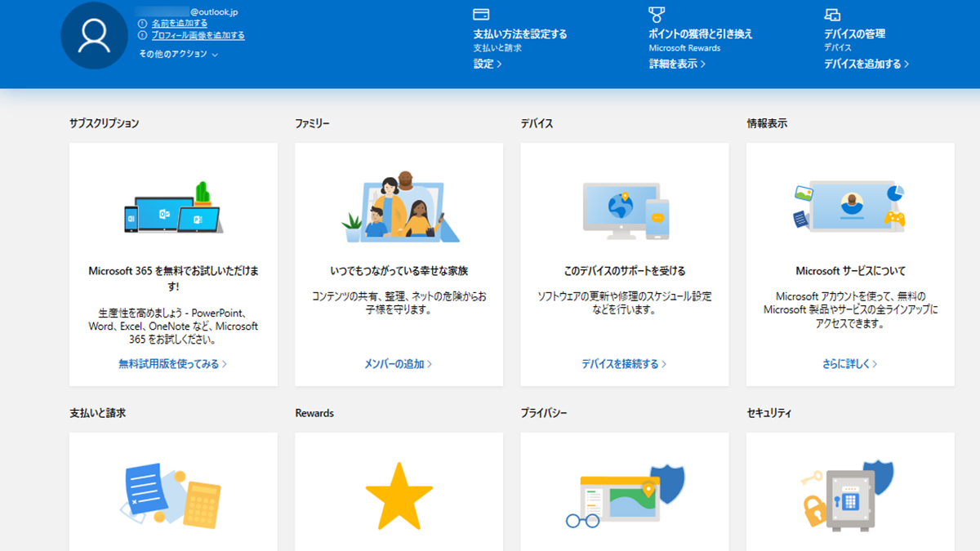This screenshot has height=551, width=980.
Task: Click the Microsoft 365 を無料でお試し title
Action: click(x=173, y=278)
